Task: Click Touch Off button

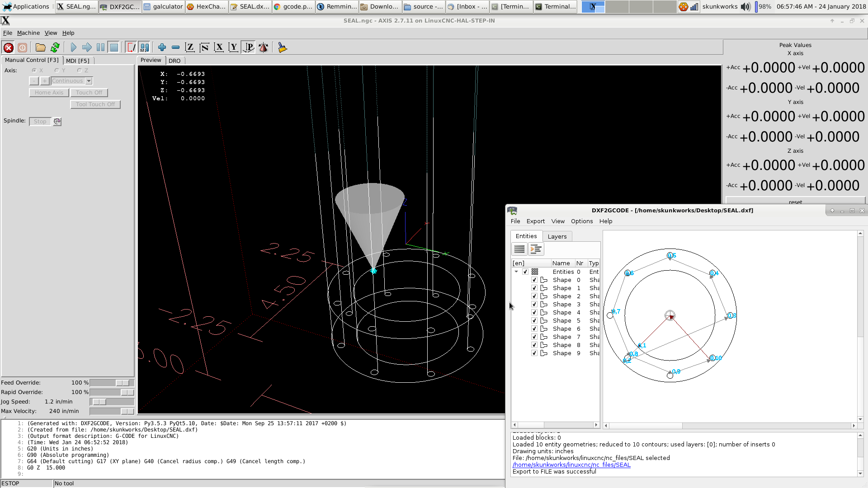Action: click(89, 93)
